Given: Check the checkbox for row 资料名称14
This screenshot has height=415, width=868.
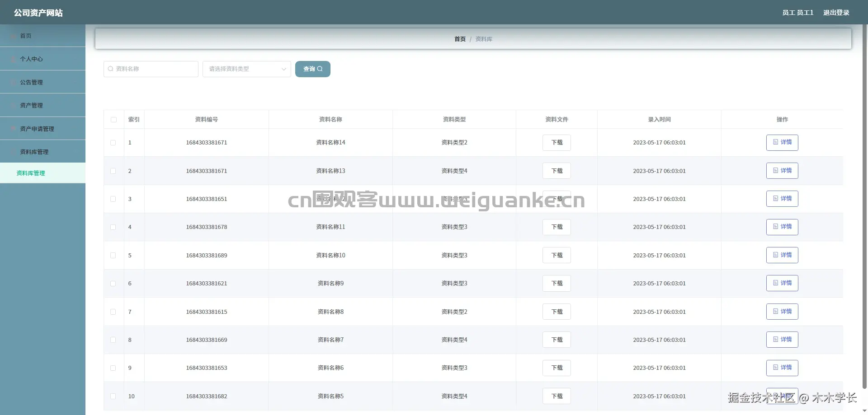Looking at the screenshot, I should (x=113, y=143).
